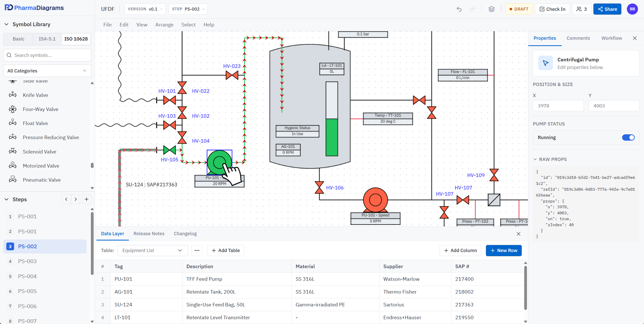644x324 pixels.
Task: Click the collaborators count icon
Action: [582, 9]
